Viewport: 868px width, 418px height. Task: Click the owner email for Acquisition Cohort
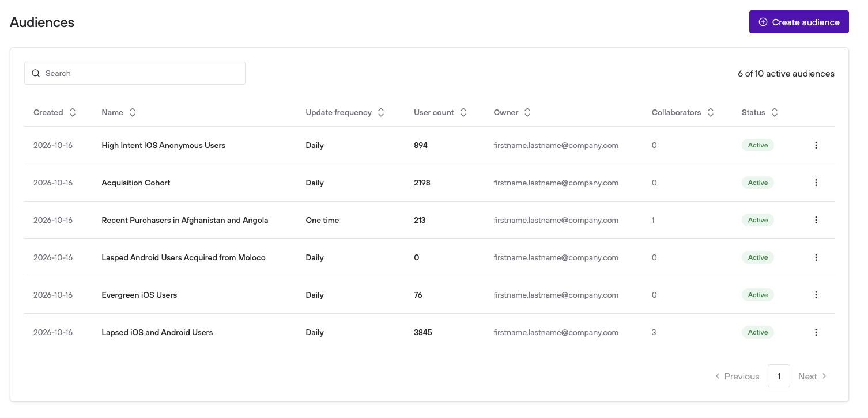coord(556,183)
